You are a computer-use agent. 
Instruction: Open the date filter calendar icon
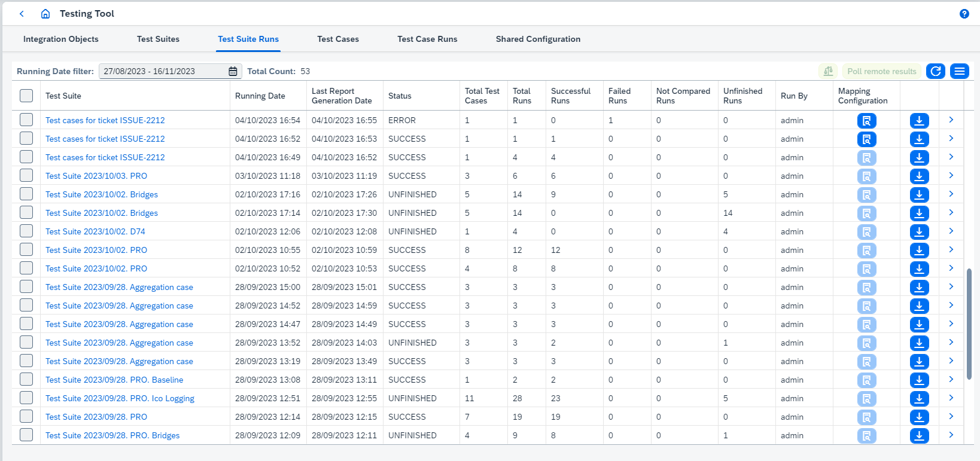(233, 71)
